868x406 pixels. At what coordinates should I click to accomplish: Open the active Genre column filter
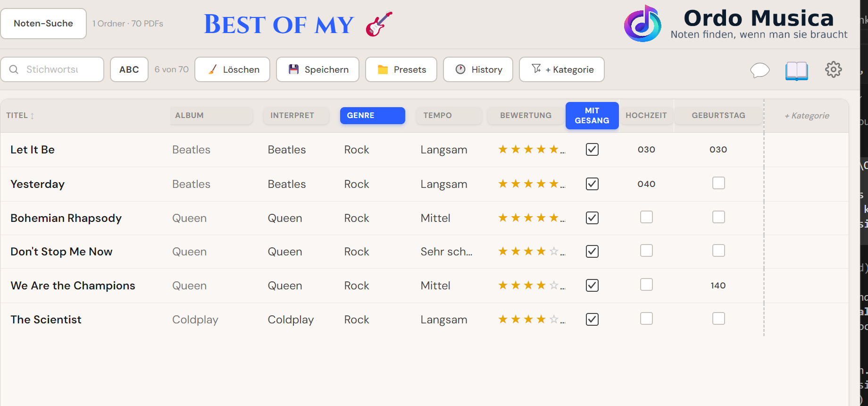pyautogui.click(x=373, y=116)
